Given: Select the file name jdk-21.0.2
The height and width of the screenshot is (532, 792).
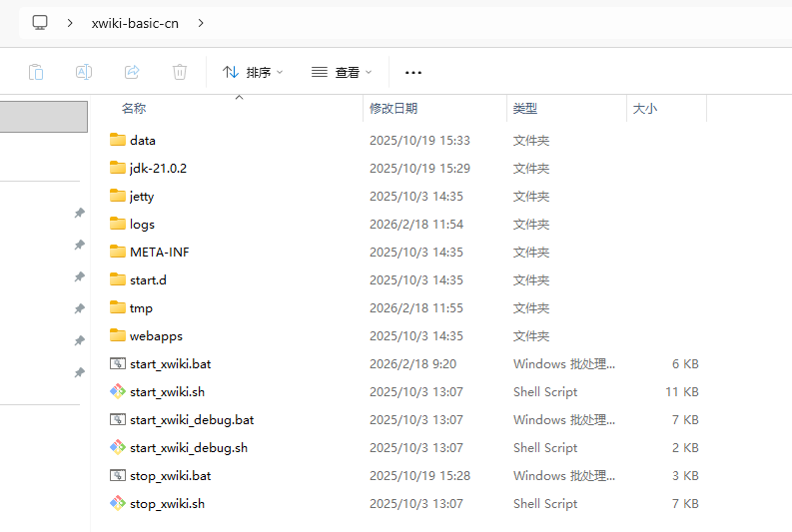Looking at the screenshot, I should click(x=158, y=168).
